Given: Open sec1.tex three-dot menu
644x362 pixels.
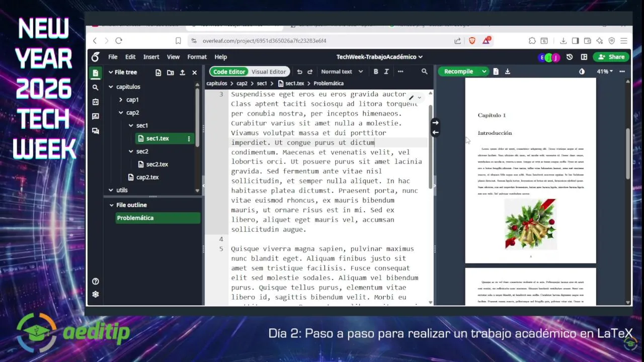Looking at the screenshot, I should coord(189,139).
